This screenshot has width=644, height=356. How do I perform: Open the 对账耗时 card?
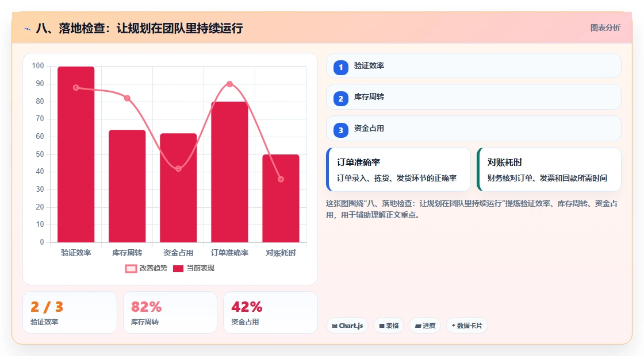click(x=549, y=169)
